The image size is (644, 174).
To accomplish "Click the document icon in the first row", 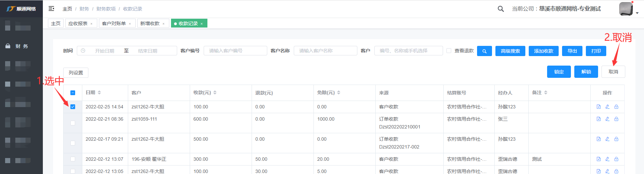I will tap(598, 107).
